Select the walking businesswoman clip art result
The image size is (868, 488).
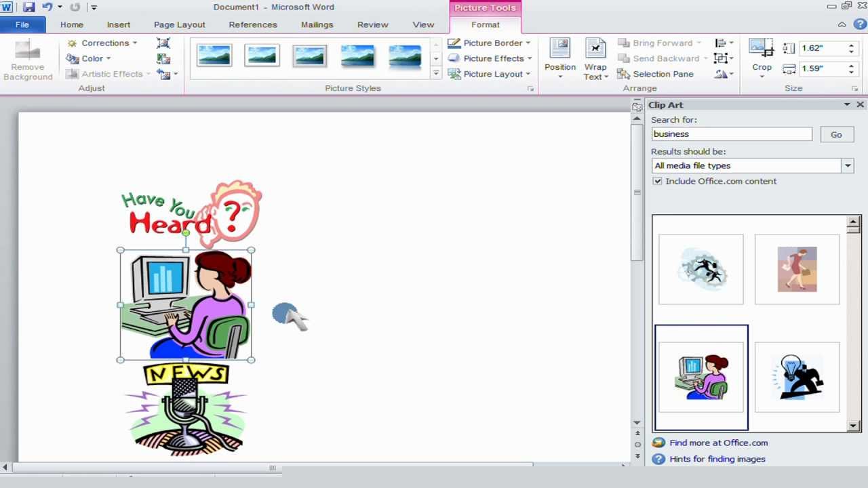[x=797, y=269]
